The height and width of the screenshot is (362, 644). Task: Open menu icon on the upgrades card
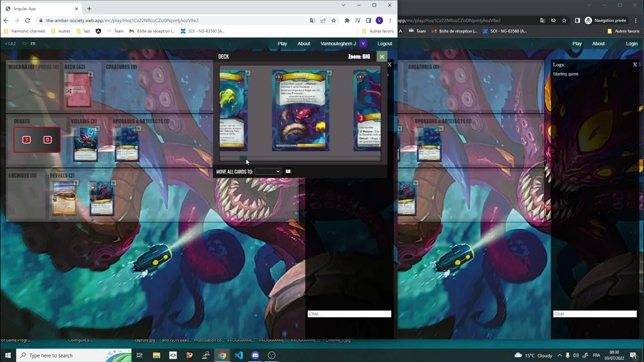138,129
